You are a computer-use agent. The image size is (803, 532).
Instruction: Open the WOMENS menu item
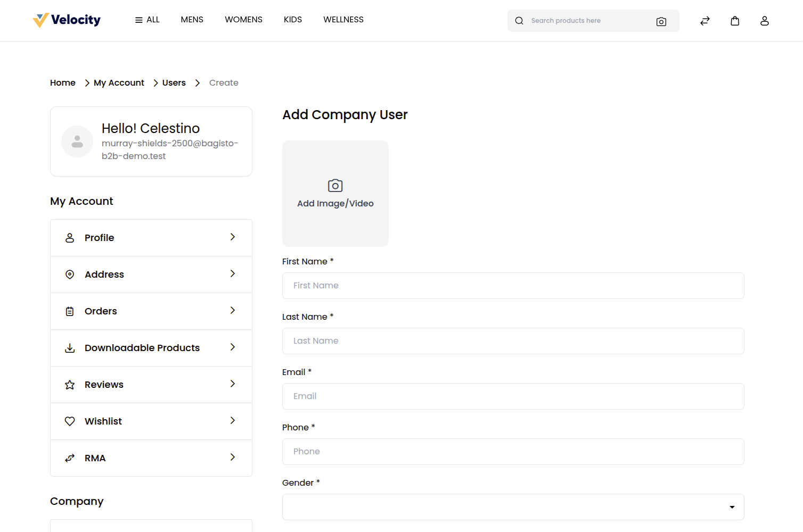(x=243, y=20)
